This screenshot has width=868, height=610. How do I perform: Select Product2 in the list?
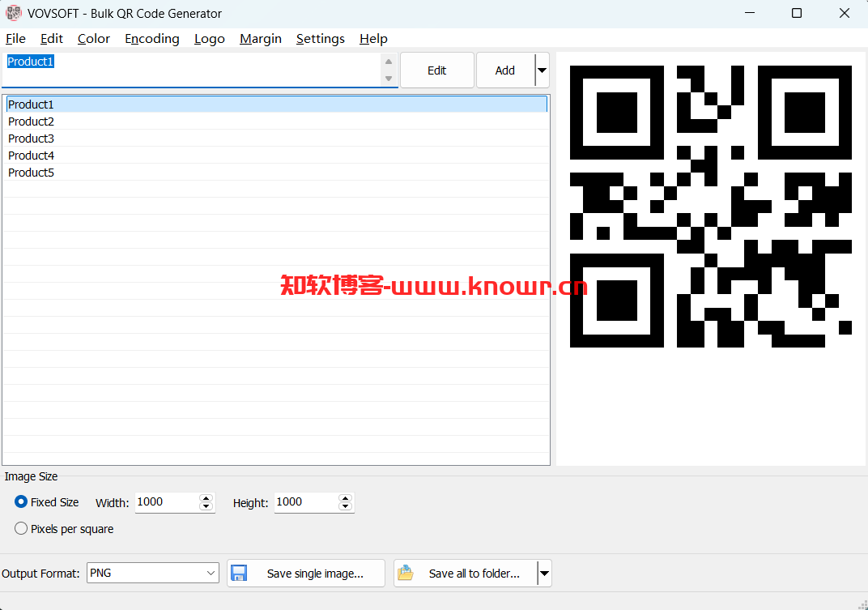click(x=276, y=122)
